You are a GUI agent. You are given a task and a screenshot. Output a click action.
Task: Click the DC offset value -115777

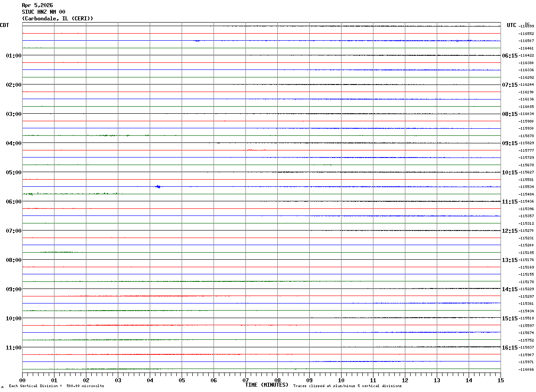(526, 150)
